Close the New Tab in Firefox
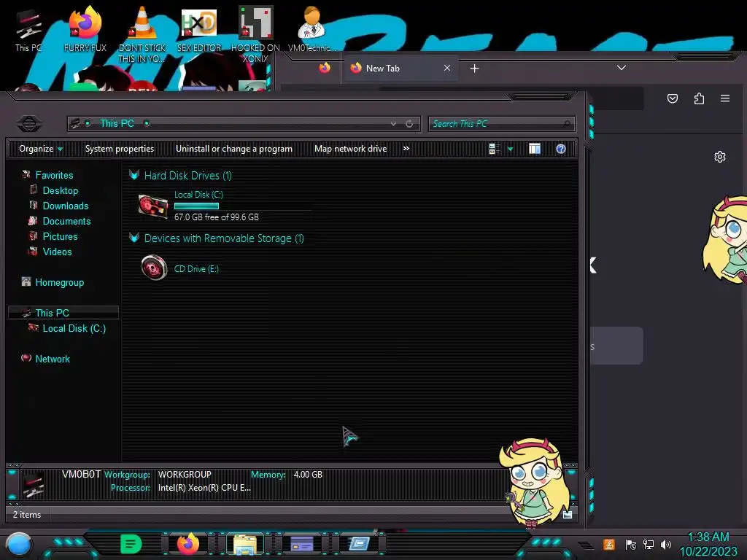 447,68
